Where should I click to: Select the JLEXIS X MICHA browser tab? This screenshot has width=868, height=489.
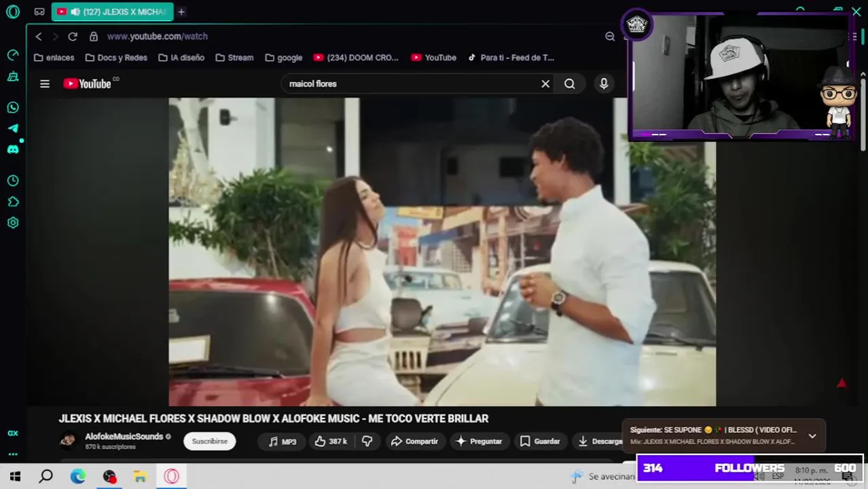112,12
